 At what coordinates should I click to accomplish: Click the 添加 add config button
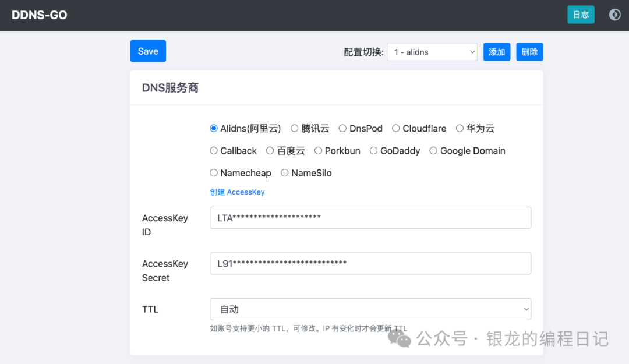497,52
